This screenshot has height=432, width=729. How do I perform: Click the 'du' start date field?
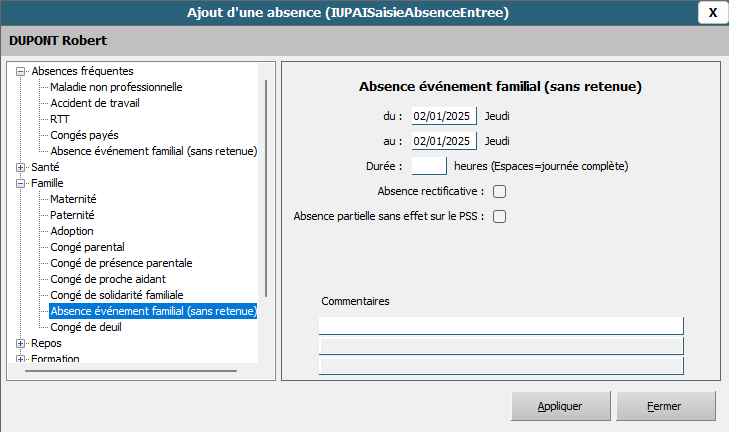444,116
